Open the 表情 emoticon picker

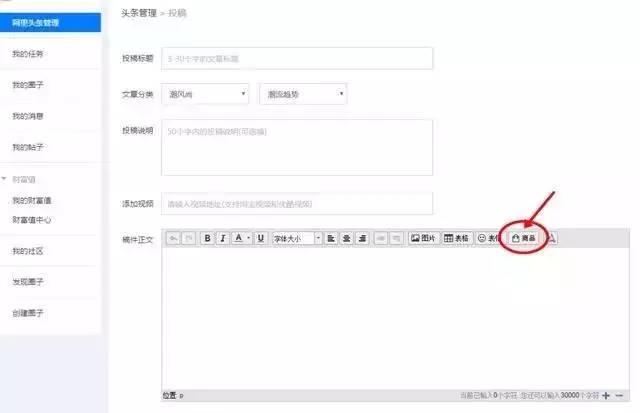[x=488, y=238]
